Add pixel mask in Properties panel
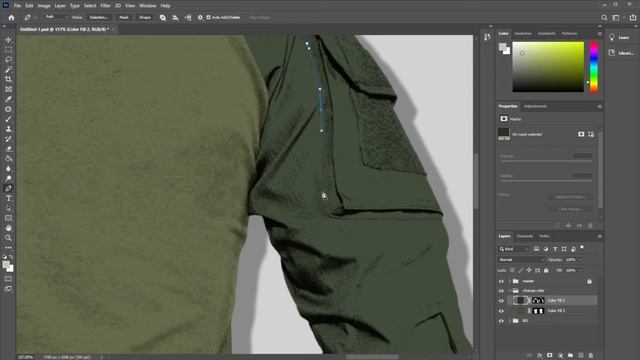The height and width of the screenshot is (360, 640). coord(581,134)
